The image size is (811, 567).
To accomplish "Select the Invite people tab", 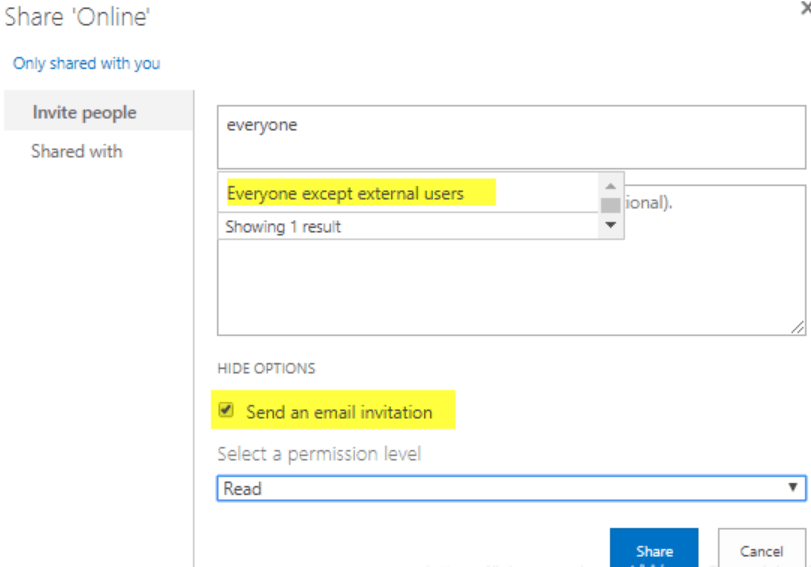I will [99, 110].
